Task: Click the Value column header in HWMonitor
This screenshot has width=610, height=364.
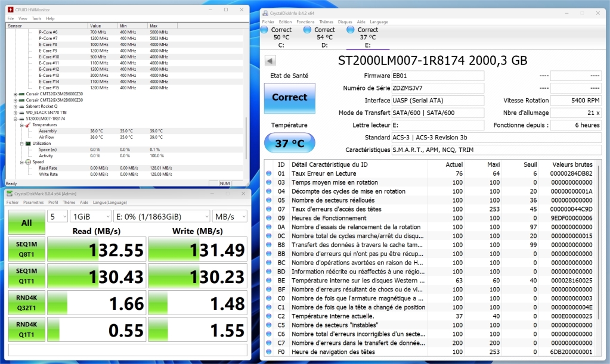Action: [103, 26]
